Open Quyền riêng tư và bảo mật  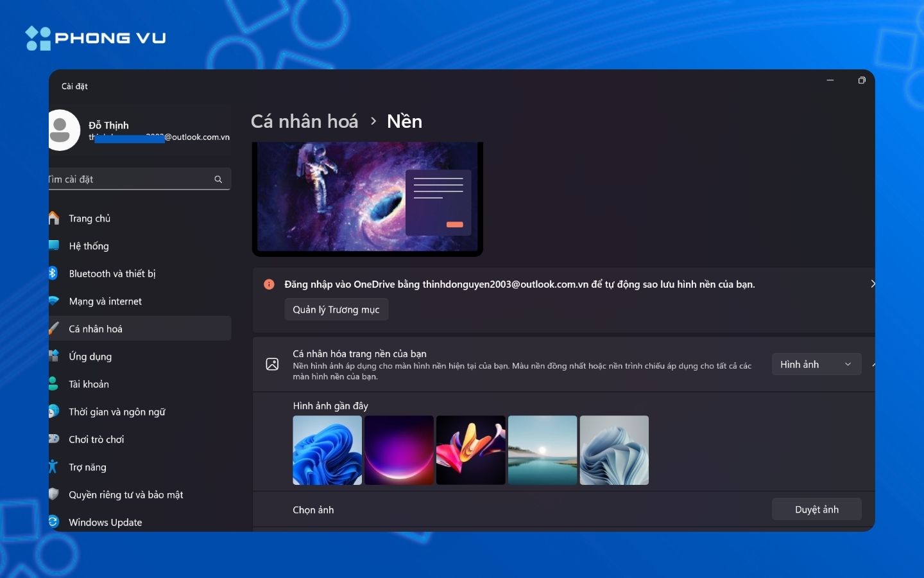tap(126, 495)
